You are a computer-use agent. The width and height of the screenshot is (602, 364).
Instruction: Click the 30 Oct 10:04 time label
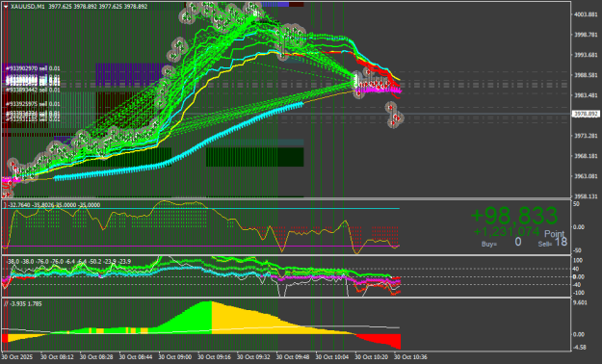tap(332, 357)
